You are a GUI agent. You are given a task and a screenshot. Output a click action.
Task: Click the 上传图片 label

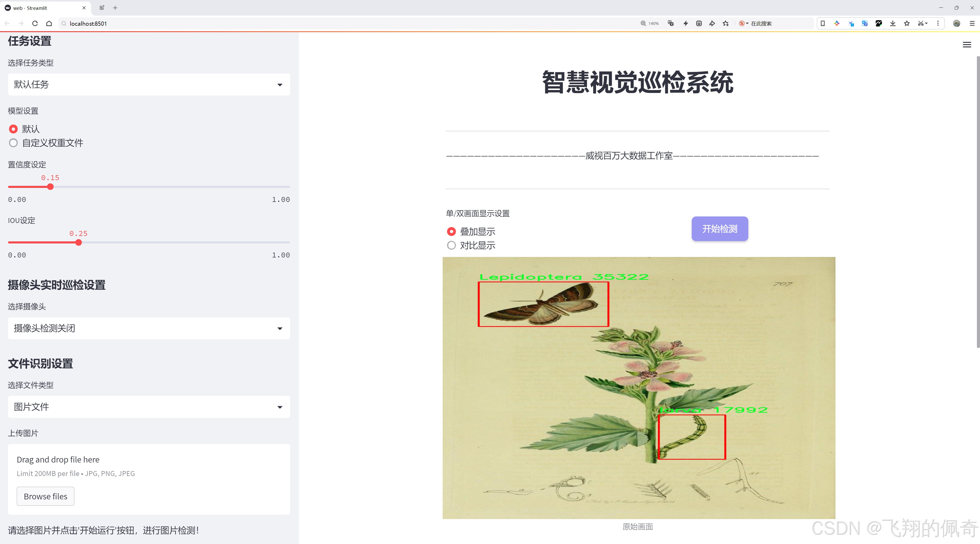[x=23, y=433]
